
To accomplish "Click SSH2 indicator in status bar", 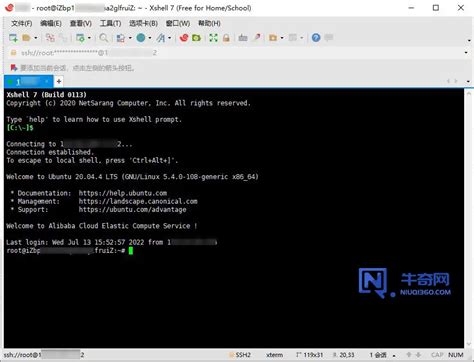I will click(x=240, y=355).
